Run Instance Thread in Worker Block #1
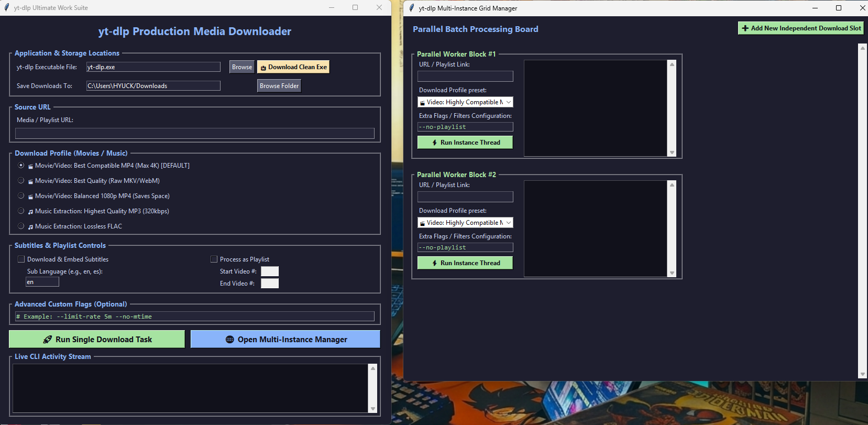 pos(465,143)
